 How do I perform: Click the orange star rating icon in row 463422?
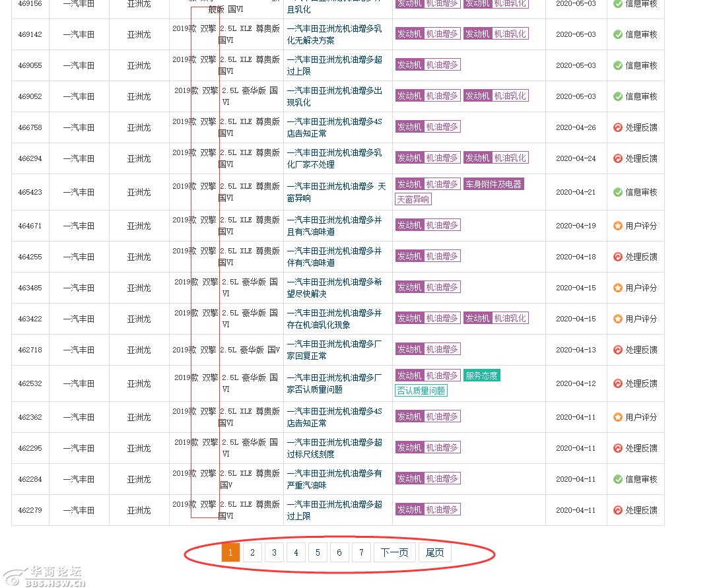(x=618, y=319)
